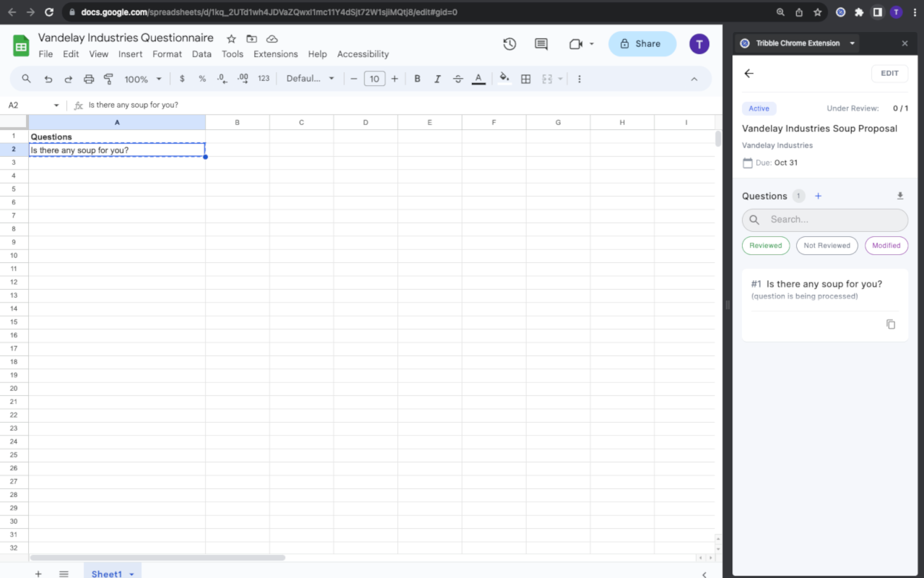Toggle strikethrough formatting
Viewport: 924px width, 578px height.
458,79
